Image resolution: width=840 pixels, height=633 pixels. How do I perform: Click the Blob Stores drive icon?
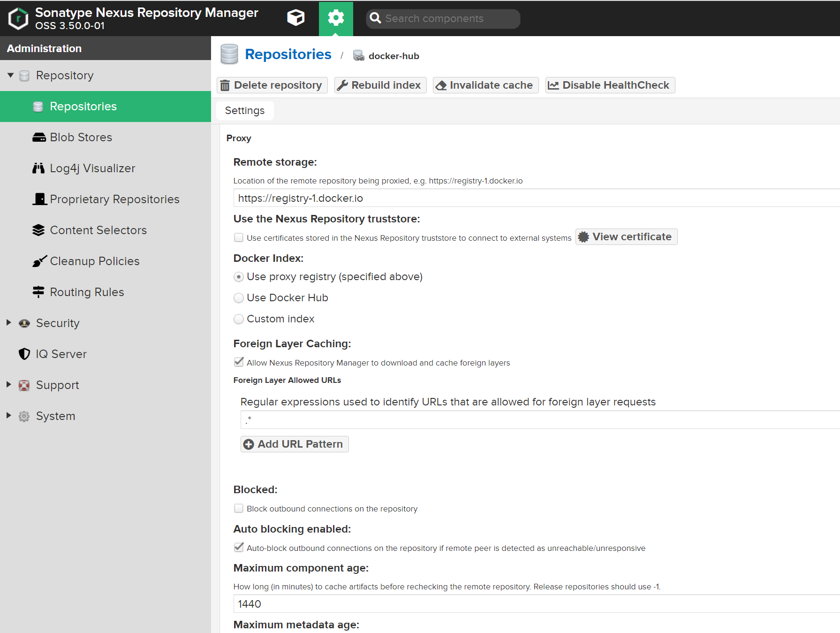[x=39, y=137]
